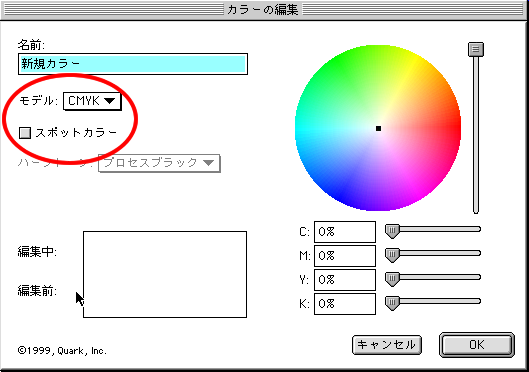Click the Y percentage input field

point(345,280)
